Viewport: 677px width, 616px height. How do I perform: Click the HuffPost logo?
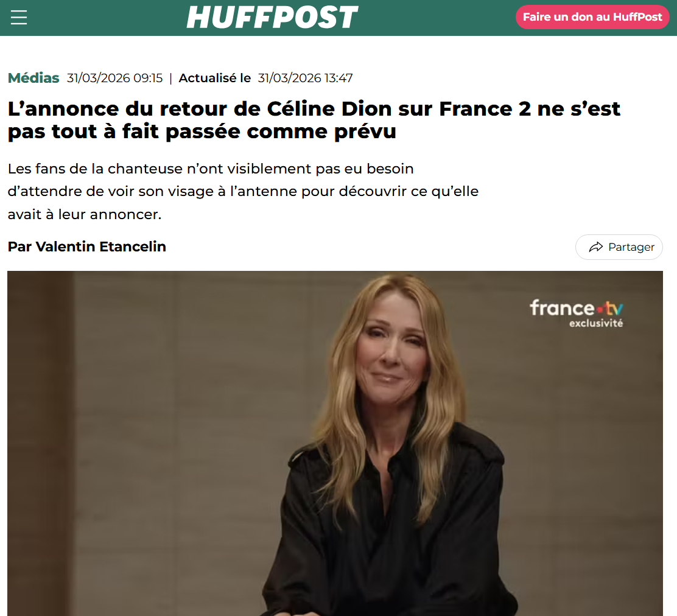click(x=272, y=17)
